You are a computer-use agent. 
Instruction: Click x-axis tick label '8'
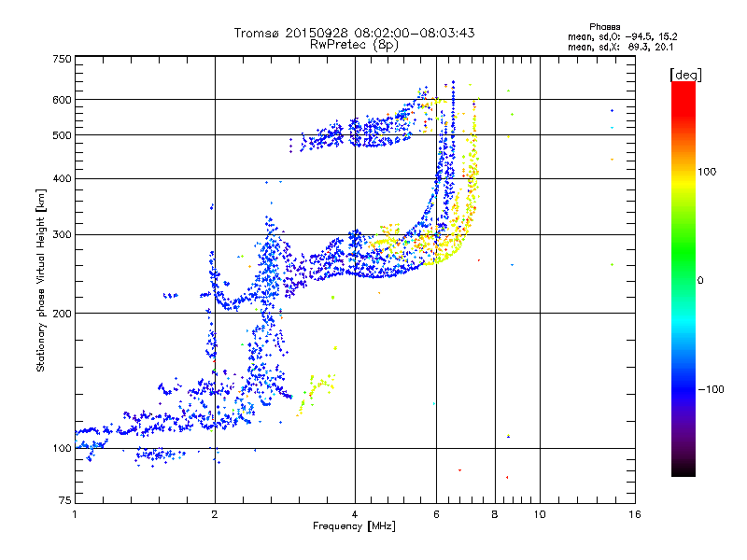(495, 514)
